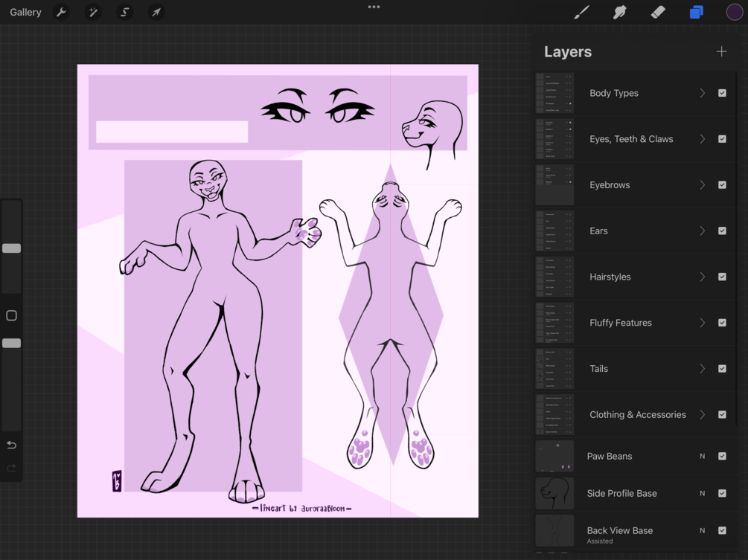The height and width of the screenshot is (560, 748).
Task: Tap the Ears layer name
Action: 598,231
